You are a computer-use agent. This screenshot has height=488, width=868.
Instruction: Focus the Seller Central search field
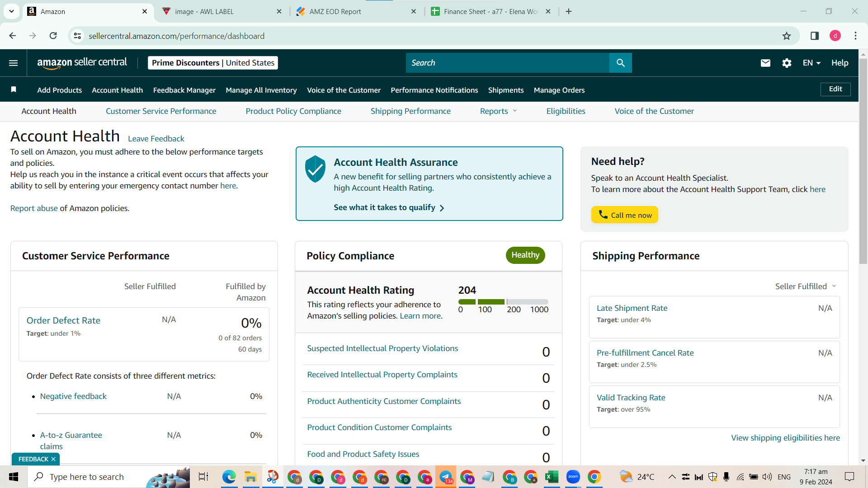[x=507, y=63]
